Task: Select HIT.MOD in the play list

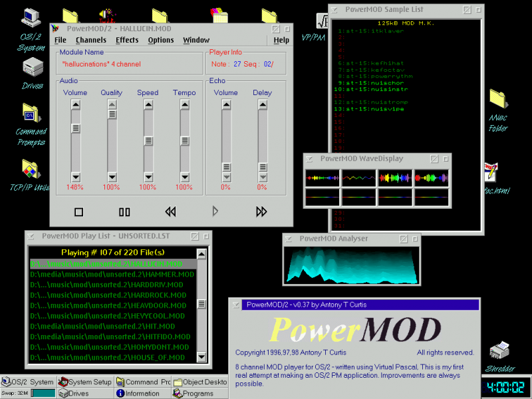Action: coord(112,327)
